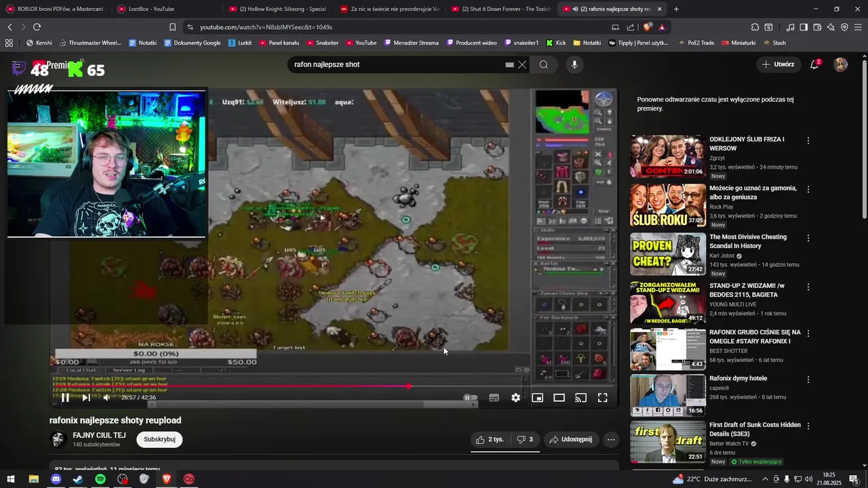Share video via Udostępnij button
Screen dimensions: 868x488
point(571,439)
